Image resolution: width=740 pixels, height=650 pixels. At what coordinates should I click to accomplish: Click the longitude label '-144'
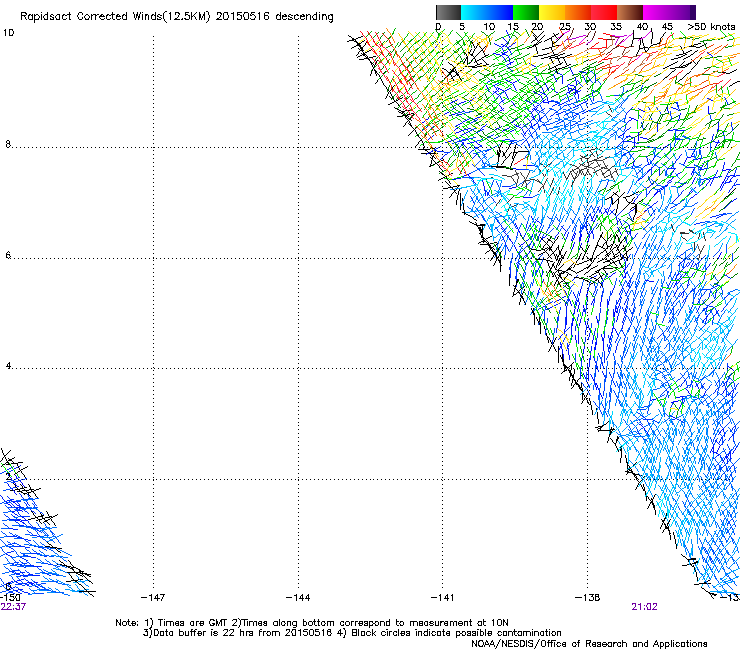point(298,598)
